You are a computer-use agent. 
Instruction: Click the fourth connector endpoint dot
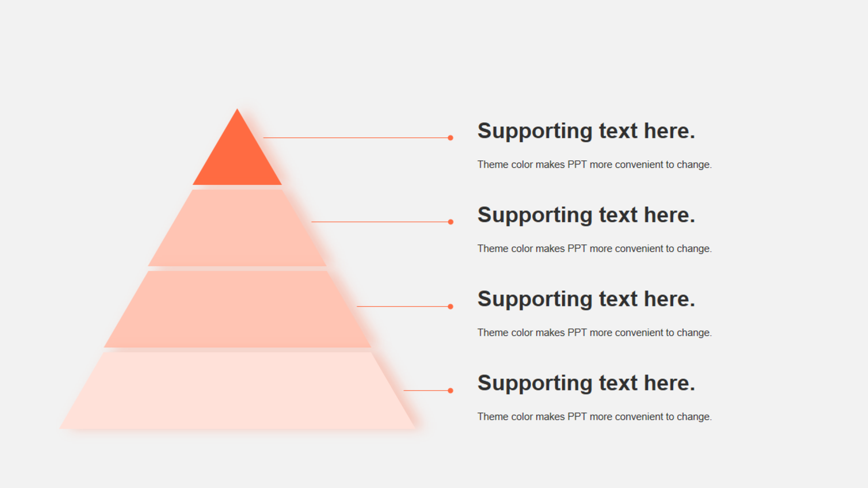tap(450, 390)
